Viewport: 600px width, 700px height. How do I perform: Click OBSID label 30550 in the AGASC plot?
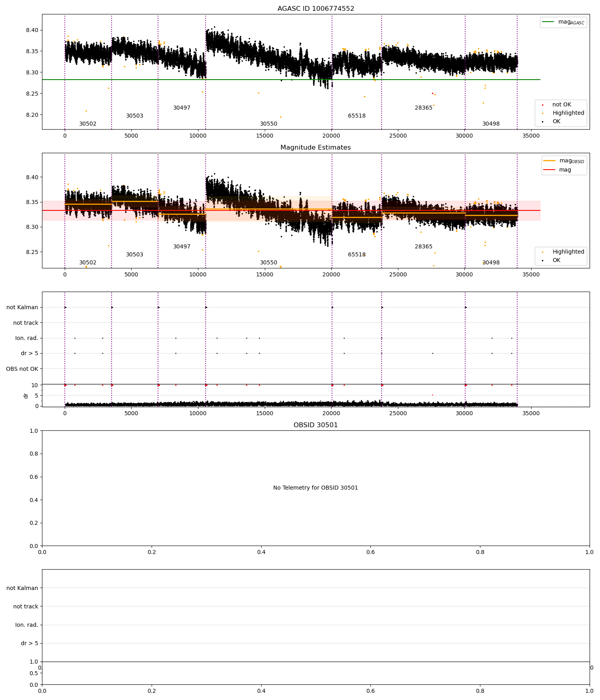268,124
